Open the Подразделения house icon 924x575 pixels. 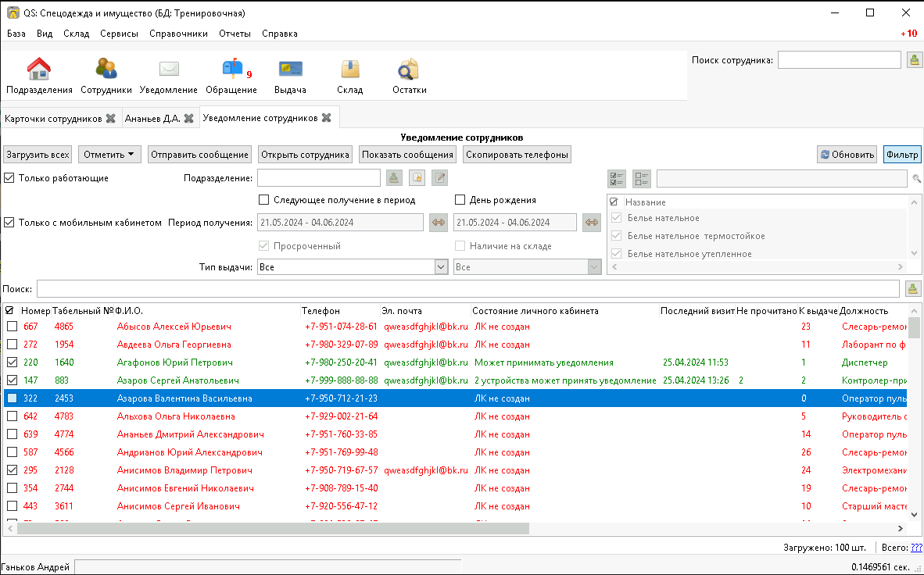[x=39, y=69]
